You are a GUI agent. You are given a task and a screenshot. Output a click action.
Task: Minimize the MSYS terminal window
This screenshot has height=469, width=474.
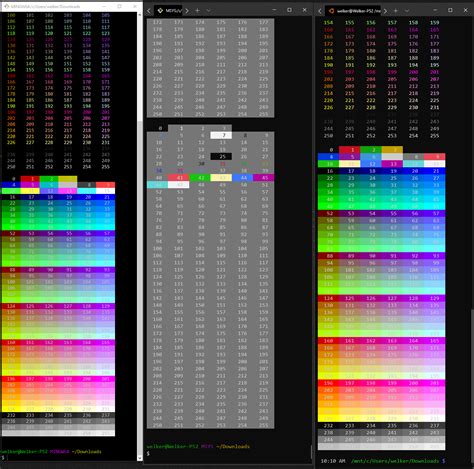click(274, 10)
